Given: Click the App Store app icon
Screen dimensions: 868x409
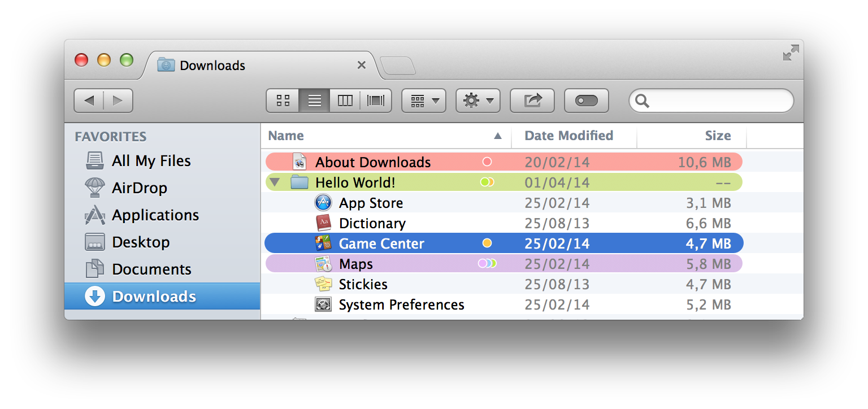Looking at the screenshot, I should (323, 203).
